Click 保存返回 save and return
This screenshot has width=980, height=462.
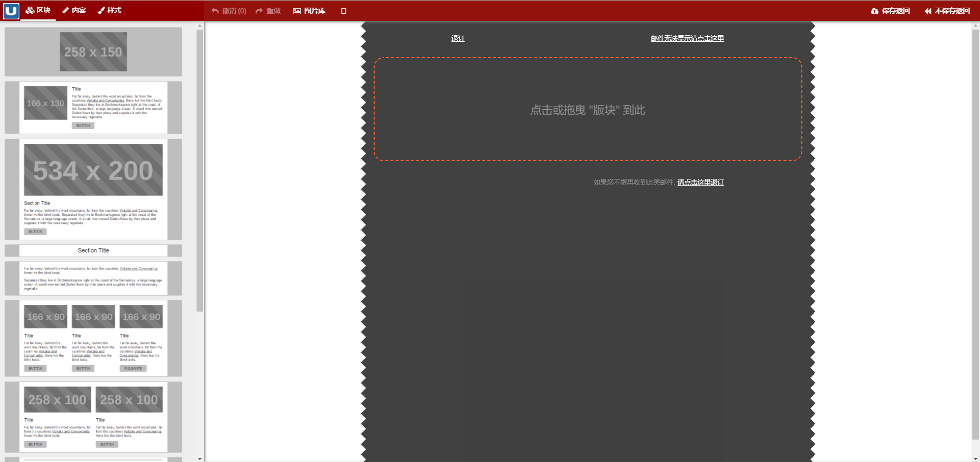pos(891,11)
